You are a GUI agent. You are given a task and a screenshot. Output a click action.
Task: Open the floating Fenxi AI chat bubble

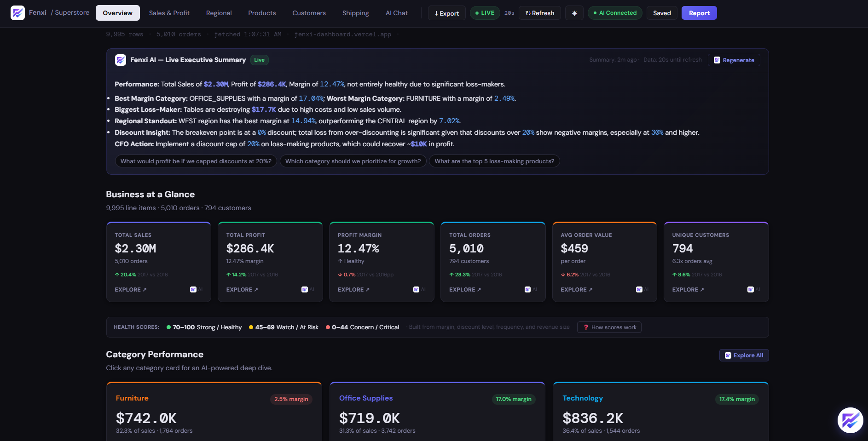(x=850, y=420)
